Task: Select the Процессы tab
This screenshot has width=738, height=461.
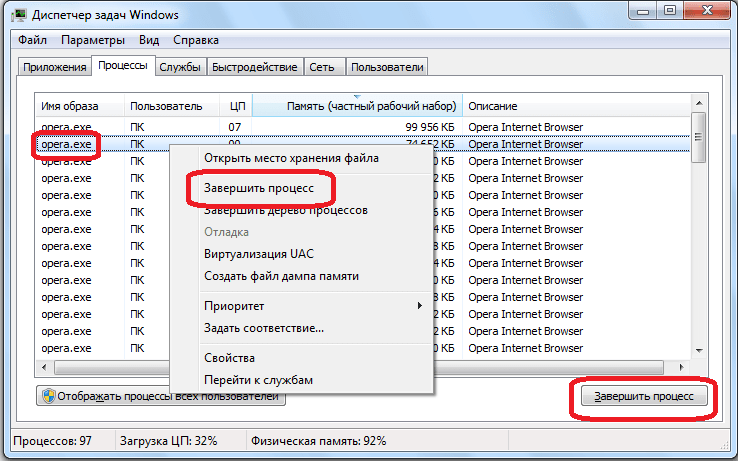Action: point(123,65)
